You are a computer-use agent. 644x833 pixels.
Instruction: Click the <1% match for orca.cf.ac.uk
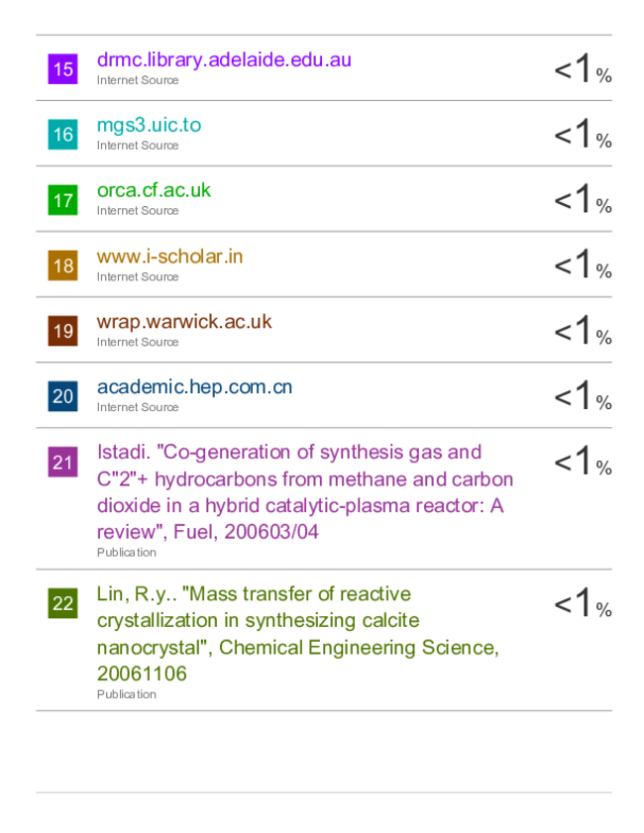[583, 199]
